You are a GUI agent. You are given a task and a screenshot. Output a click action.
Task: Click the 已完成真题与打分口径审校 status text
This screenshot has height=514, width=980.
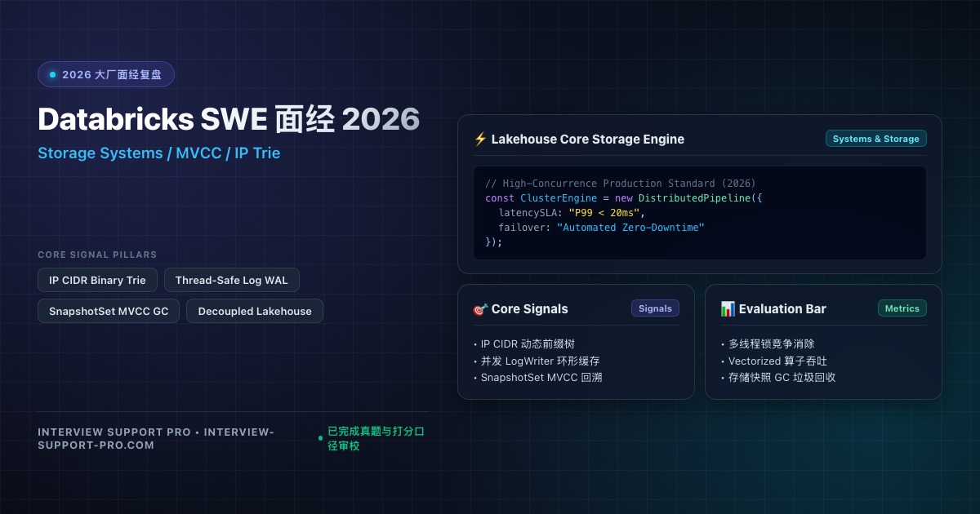tap(376, 438)
